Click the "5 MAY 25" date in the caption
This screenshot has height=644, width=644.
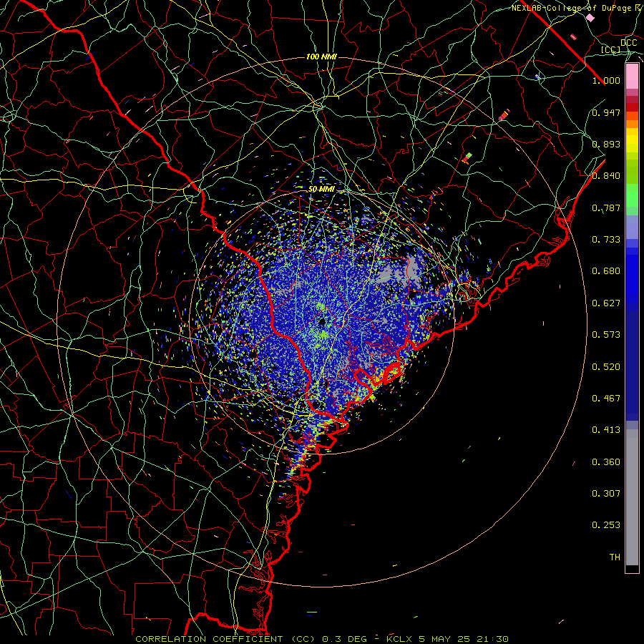446,639
